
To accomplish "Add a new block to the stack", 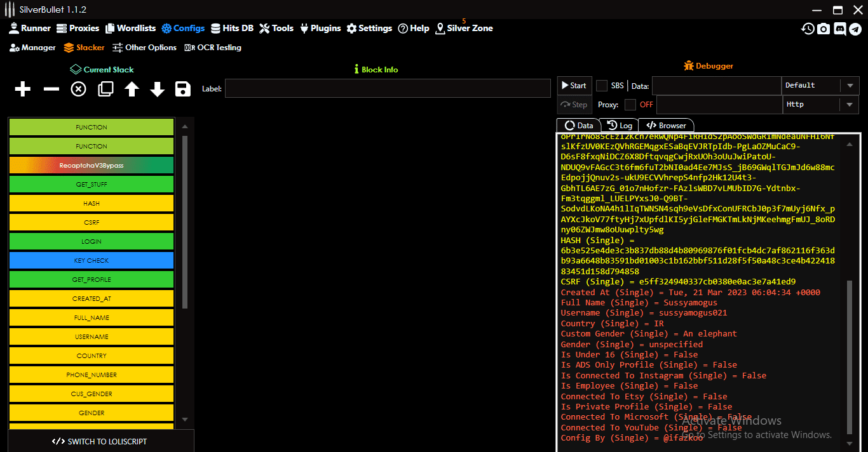I will [22, 89].
